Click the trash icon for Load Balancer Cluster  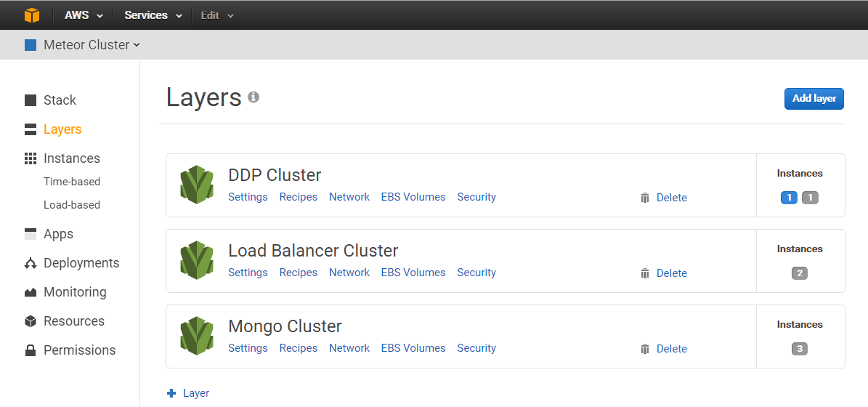(x=645, y=273)
